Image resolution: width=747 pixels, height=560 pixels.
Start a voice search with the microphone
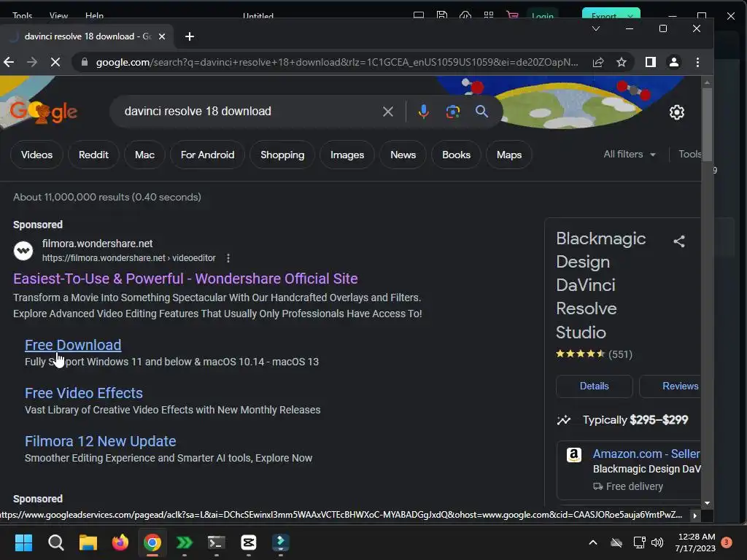[423, 112]
